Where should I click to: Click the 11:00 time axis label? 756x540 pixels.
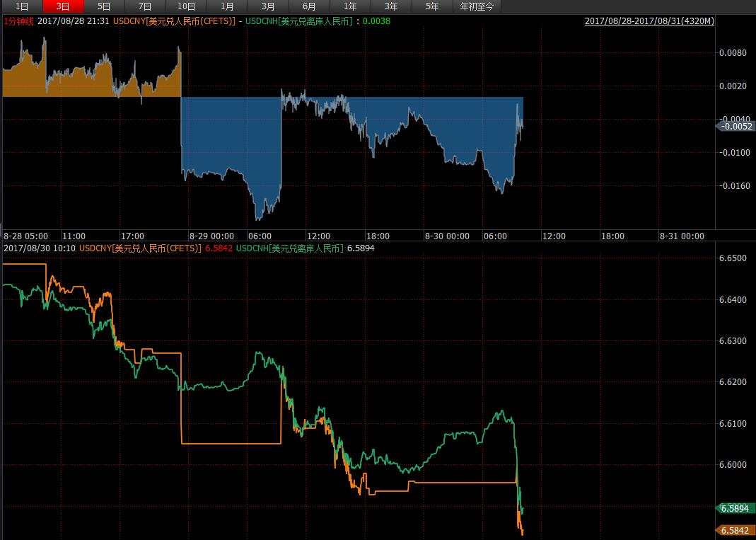(74, 236)
